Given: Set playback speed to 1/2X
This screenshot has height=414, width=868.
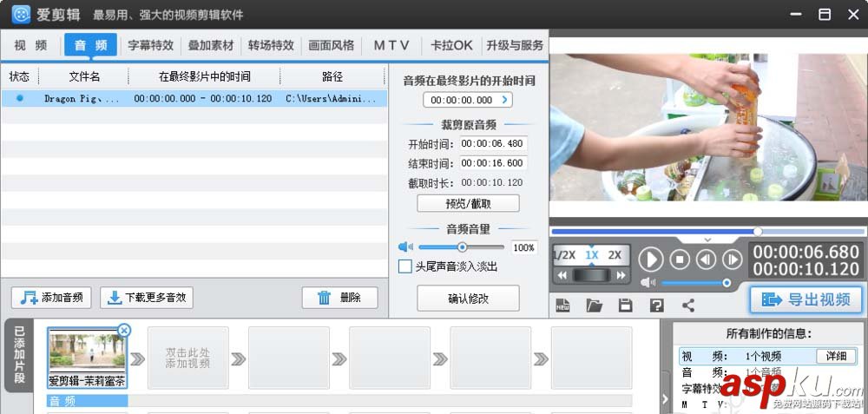Looking at the screenshot, I should [565, 255].
